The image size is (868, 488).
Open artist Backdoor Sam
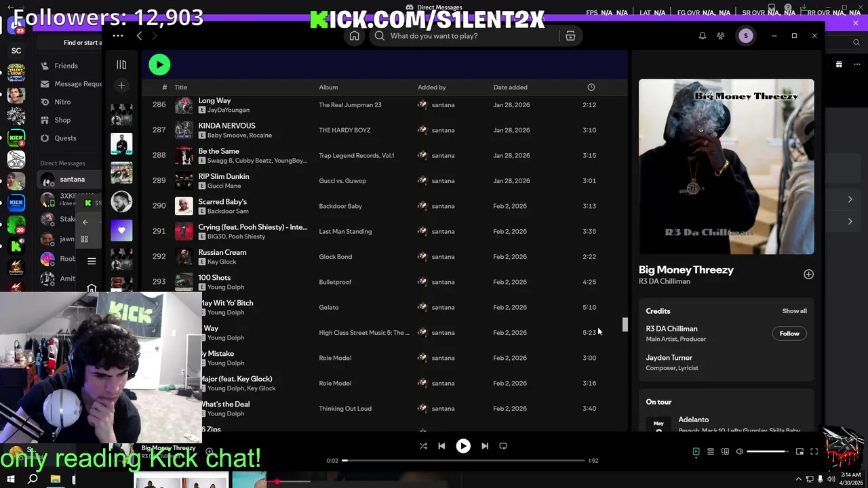coord(228,211)
